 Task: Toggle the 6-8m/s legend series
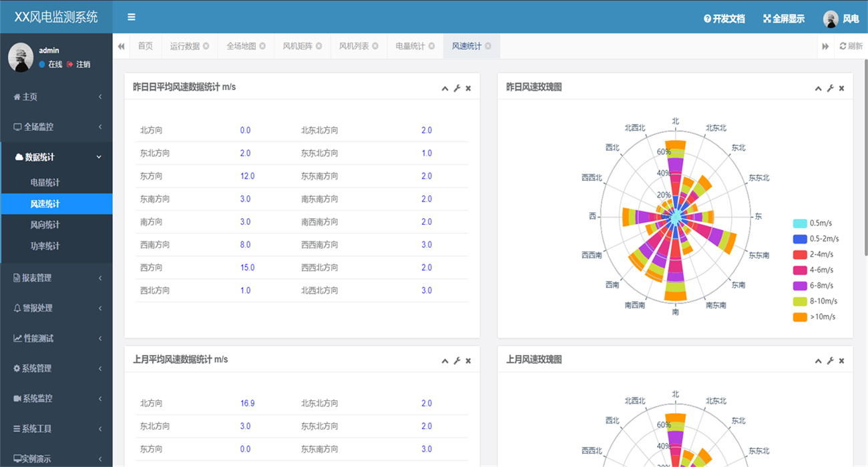(813, 286)
